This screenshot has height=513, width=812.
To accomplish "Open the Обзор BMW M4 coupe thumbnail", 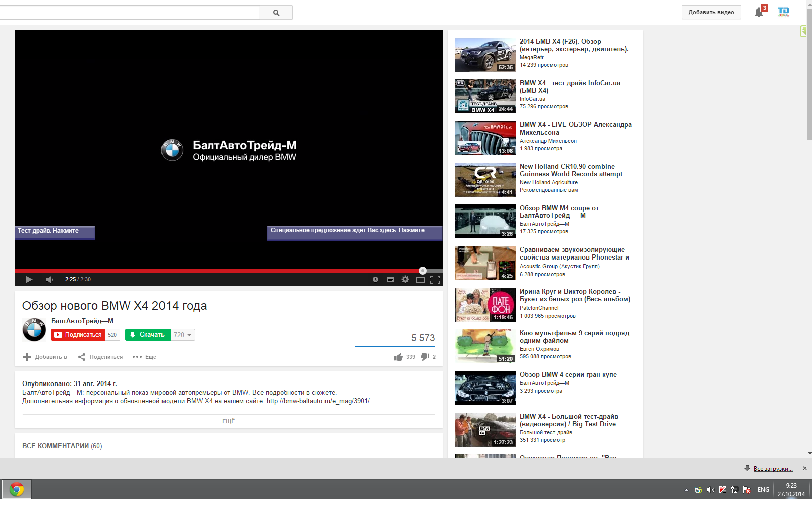I will [485, 221].
